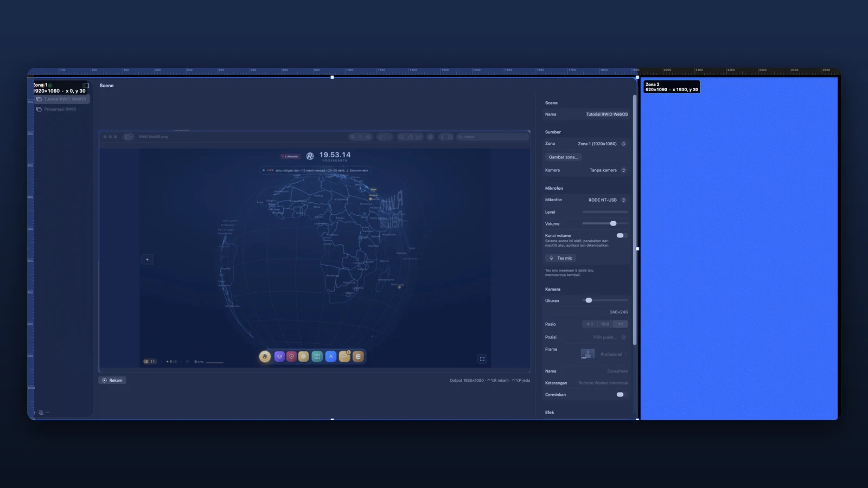Screen dimensions: 868x488
Task: Click the teal grid apps dock icon
Action: point(317,357)
